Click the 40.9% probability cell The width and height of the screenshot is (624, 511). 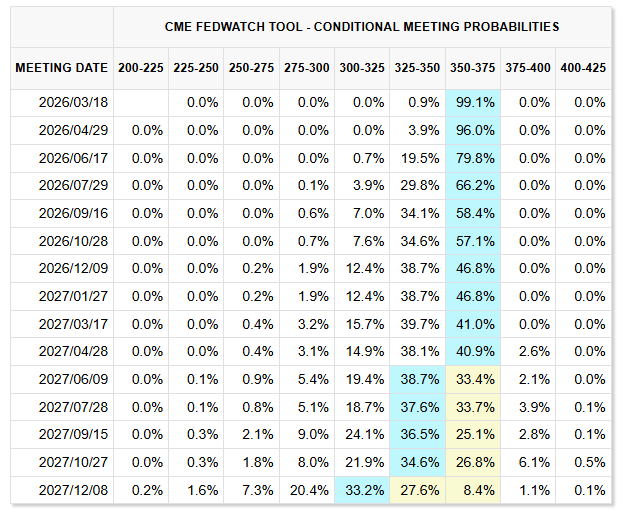474,352
